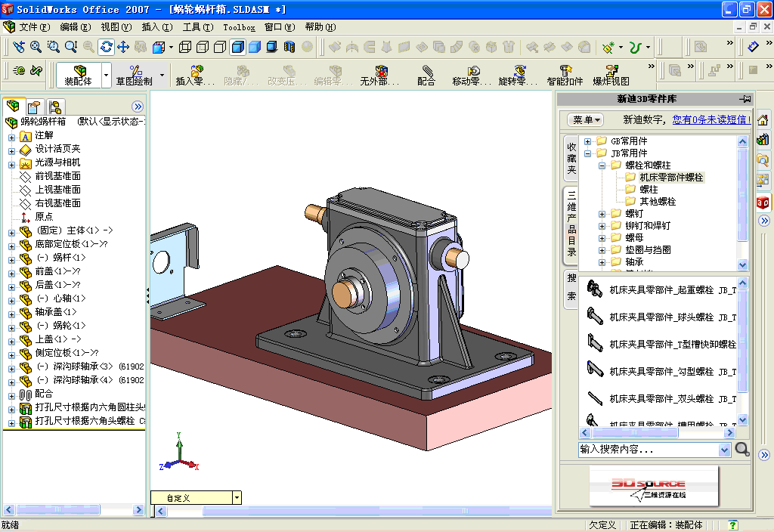Expand the 配合 node in the feature tree
Viewport: 774px width, 532px height.
(12, 396)
